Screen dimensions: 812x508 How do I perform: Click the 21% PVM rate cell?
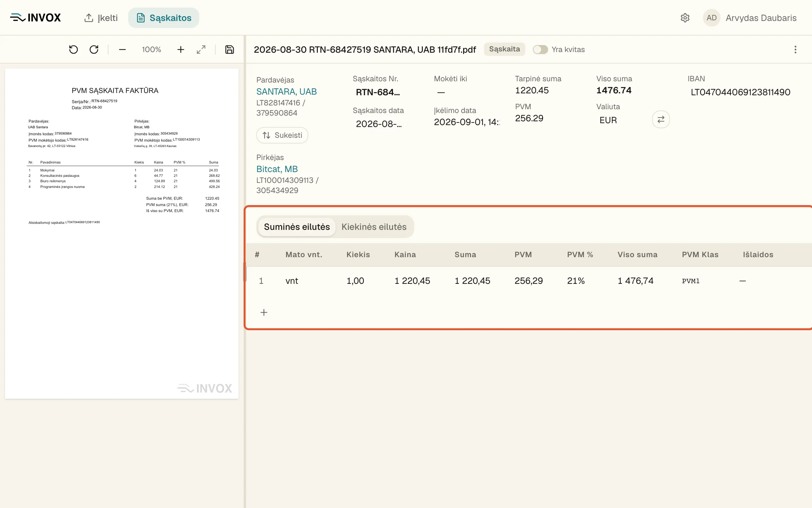coord(576,281)
